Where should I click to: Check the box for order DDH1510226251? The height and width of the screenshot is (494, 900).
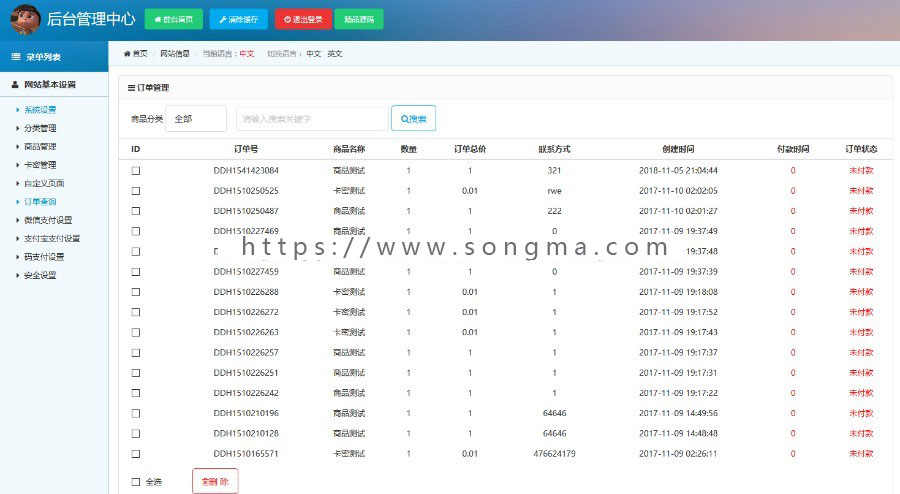coord(135,372)
